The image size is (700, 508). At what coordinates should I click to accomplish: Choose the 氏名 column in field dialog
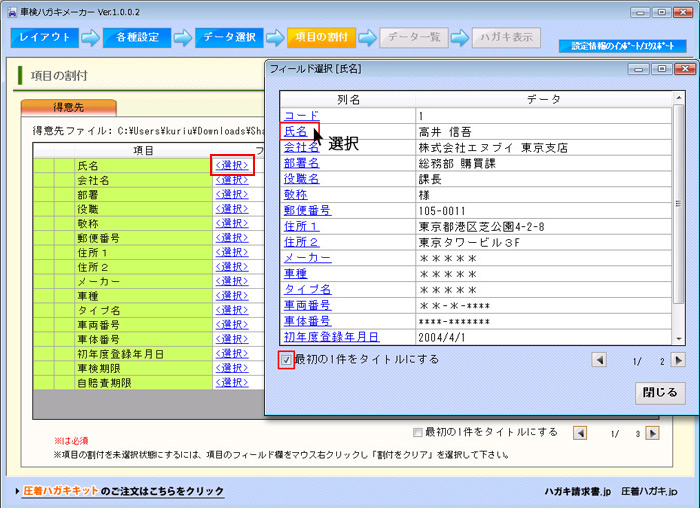tap(296, 132)
